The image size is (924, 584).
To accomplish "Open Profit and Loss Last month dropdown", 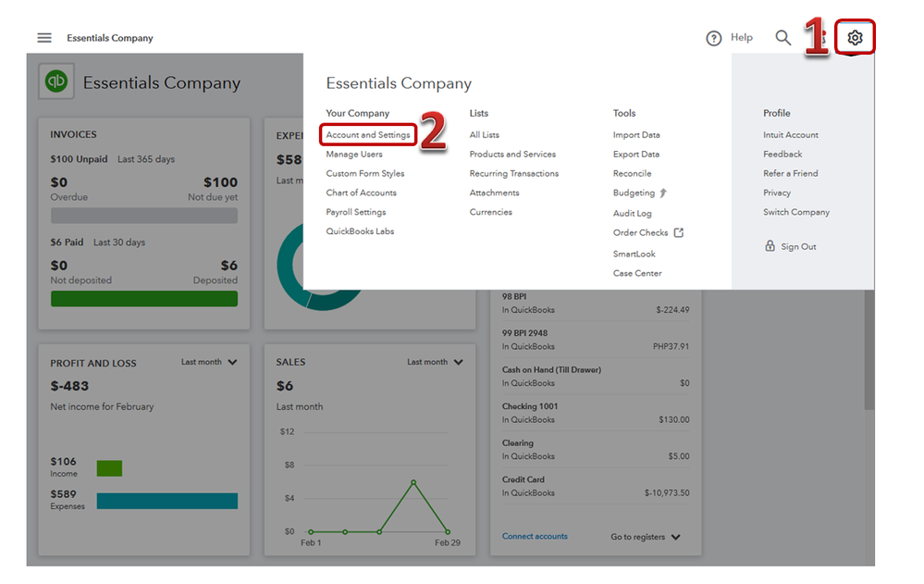I will coord(209,362).
